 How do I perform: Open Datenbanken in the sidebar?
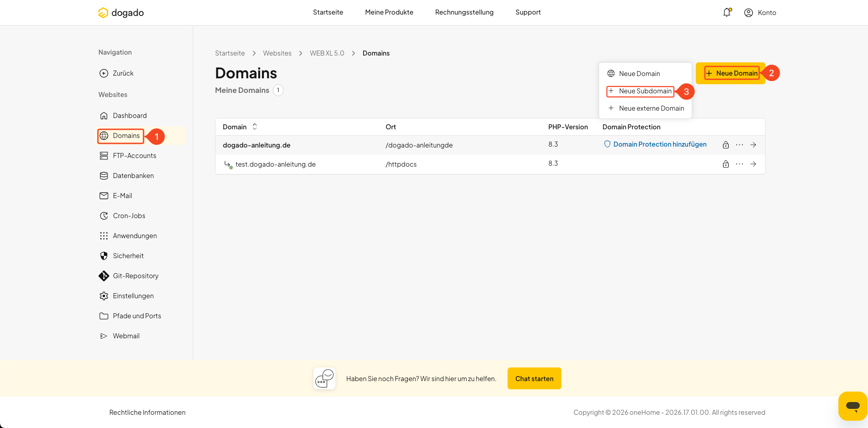click(127, 176)
